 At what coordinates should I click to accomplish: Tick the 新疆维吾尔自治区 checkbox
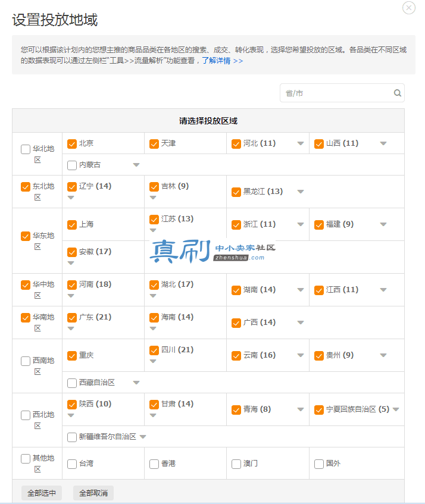point(72,437)
